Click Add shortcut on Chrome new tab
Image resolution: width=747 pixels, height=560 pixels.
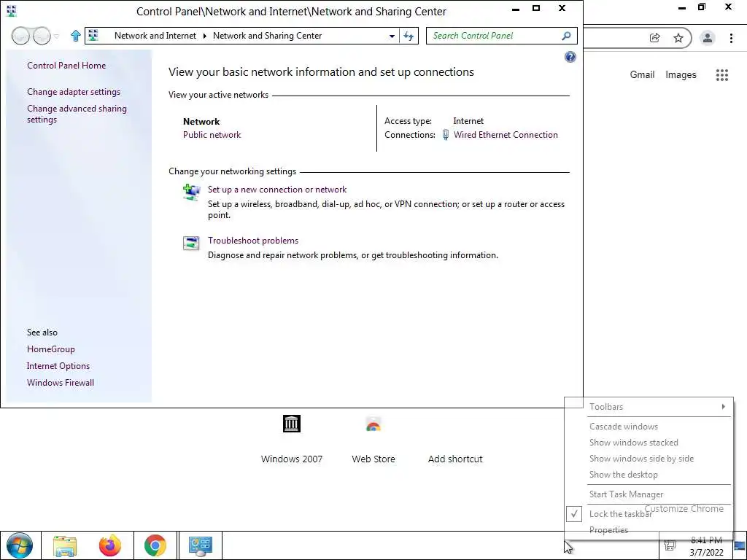click(455, 459)
